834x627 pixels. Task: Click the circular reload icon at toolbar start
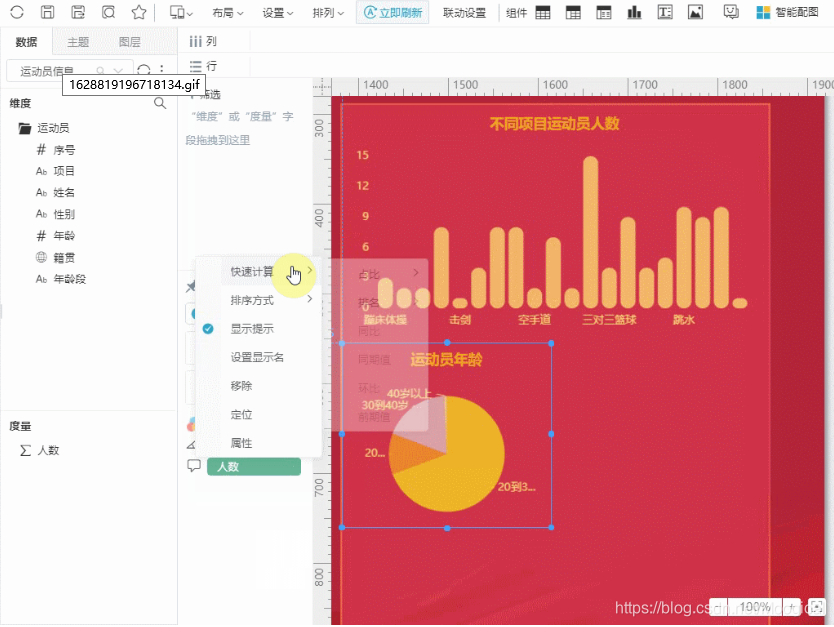coord(17,12)
